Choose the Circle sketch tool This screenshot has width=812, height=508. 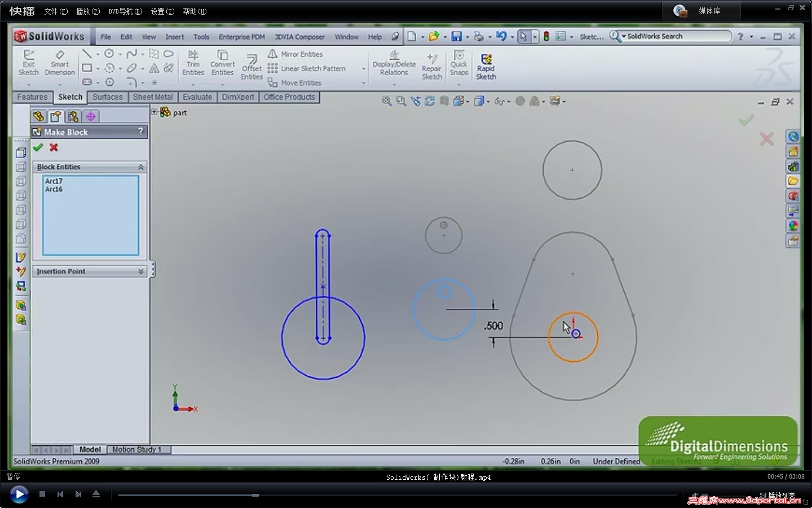coord(109,54)
